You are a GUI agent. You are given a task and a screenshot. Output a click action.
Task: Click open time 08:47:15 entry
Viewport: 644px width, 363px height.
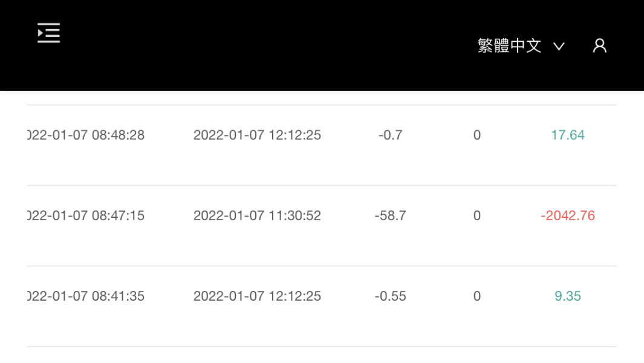[x=86, y=215]
